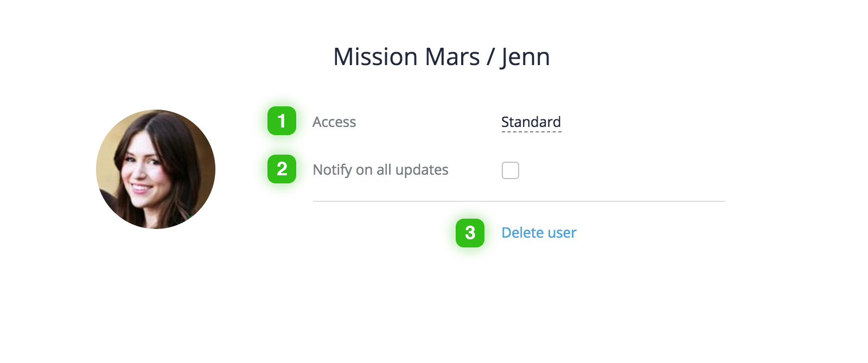Change access level from Standard
Viewport: 868px width, 363px height.
point(531,122)
